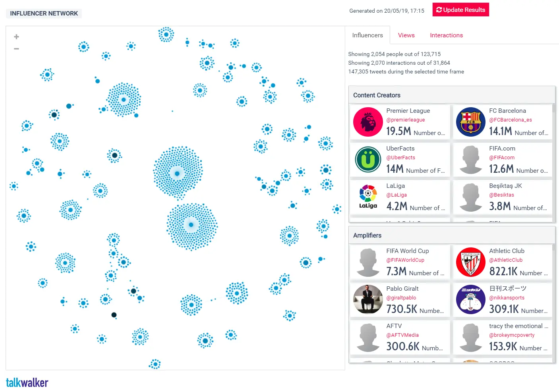Zoom in on the network map
The image size is (559, 392).
[x=16, y=37]
